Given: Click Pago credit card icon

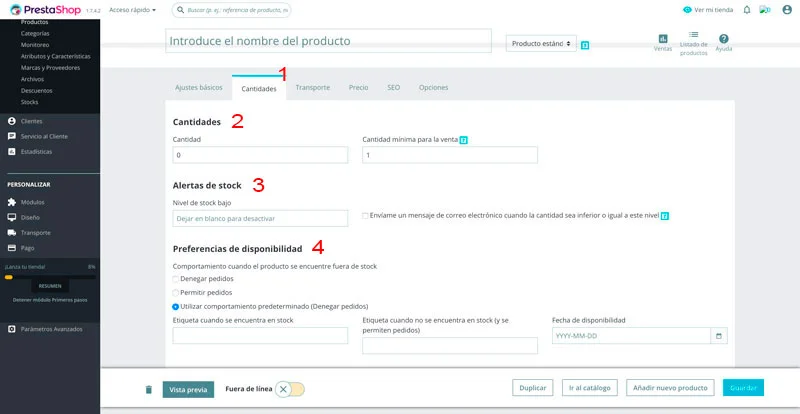Looking at the screenshot, I should (x=12, y=248).
